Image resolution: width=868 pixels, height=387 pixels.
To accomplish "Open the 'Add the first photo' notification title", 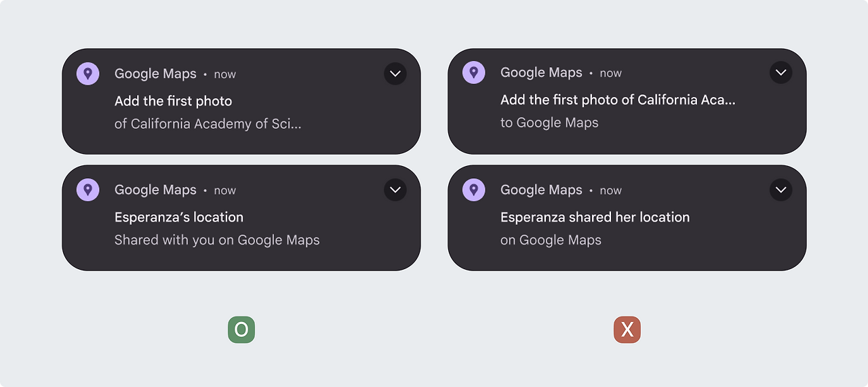I will point(174,101).
